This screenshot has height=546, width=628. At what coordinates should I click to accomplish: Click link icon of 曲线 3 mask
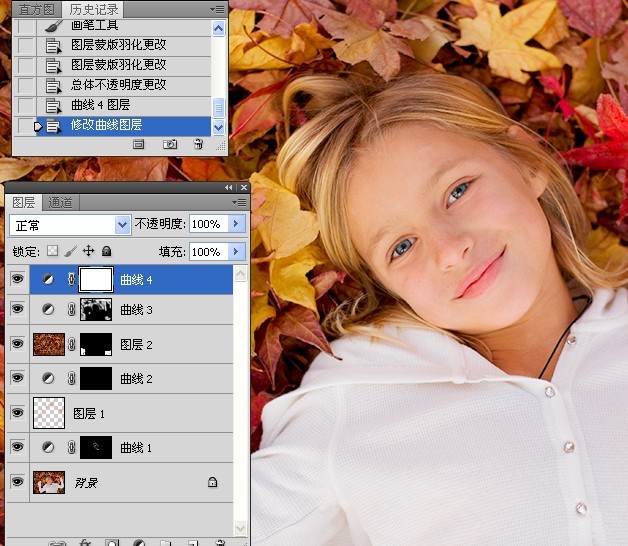click(71, 309)
